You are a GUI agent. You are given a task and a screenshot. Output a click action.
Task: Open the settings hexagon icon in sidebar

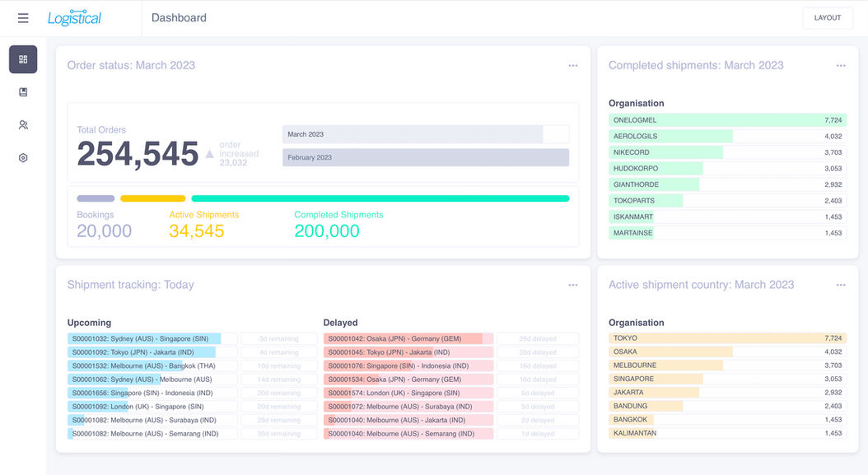tap(23, 158)
